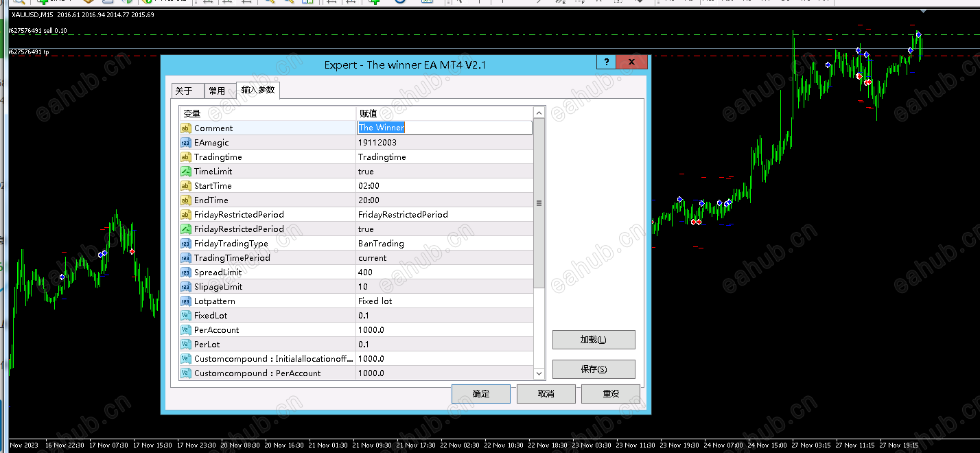Click the icon beside FridayTradingType
This screenshot has height=453, width=980.
[x=185, y=244]
